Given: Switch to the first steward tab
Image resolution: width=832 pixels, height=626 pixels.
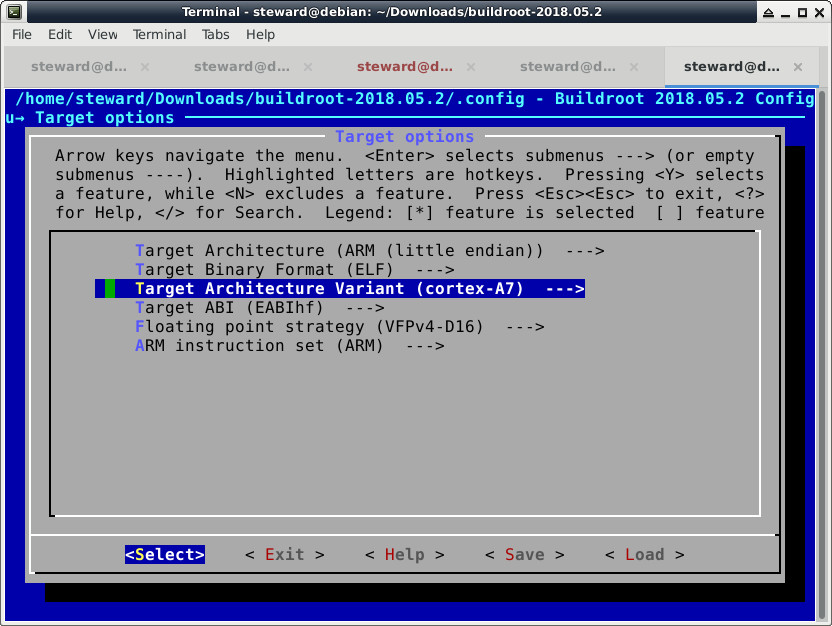Looking at the screenshot, I should coord(79,67).
